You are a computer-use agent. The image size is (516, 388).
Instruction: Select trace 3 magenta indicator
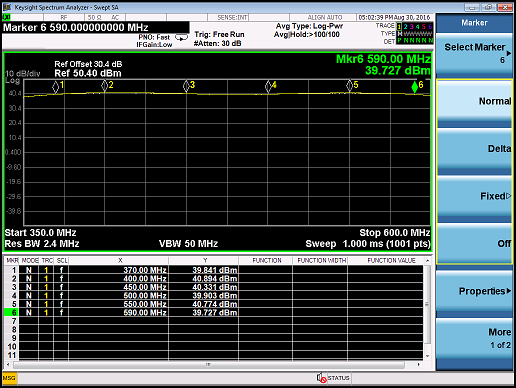(x=411, y=27)
